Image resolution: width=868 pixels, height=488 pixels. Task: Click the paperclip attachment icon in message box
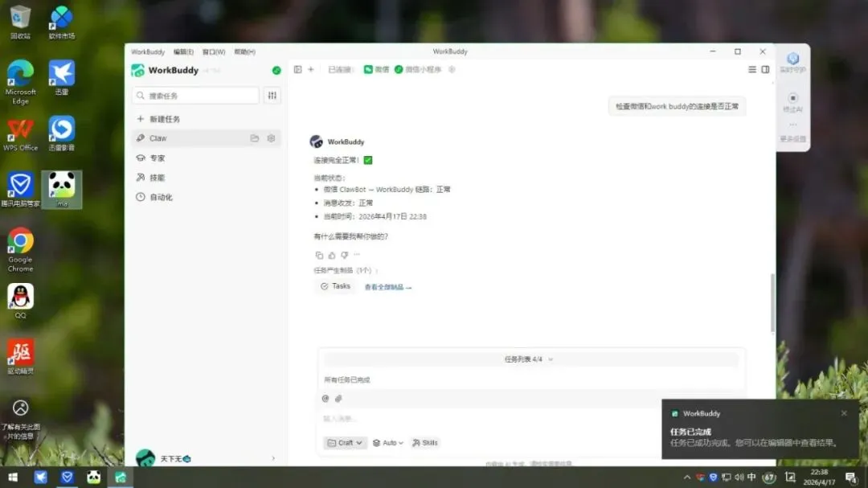click(338, 398)
